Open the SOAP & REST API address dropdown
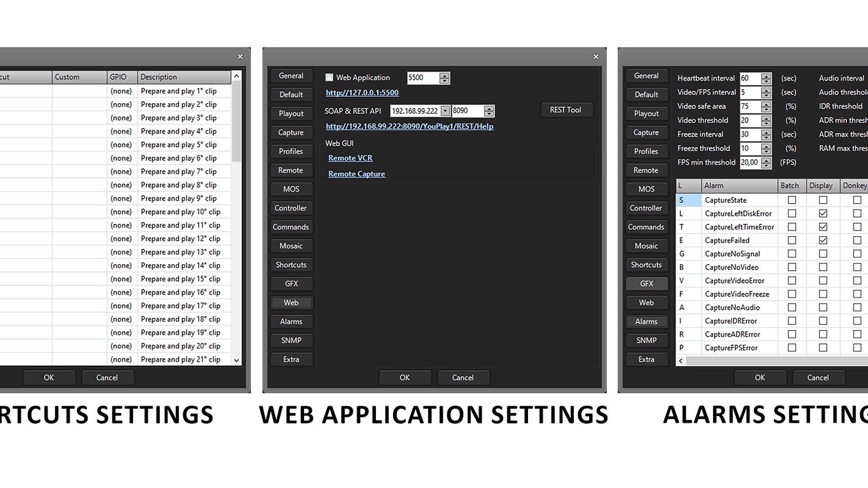The height and width of the screenshot is (488, 868). point(445,111)
